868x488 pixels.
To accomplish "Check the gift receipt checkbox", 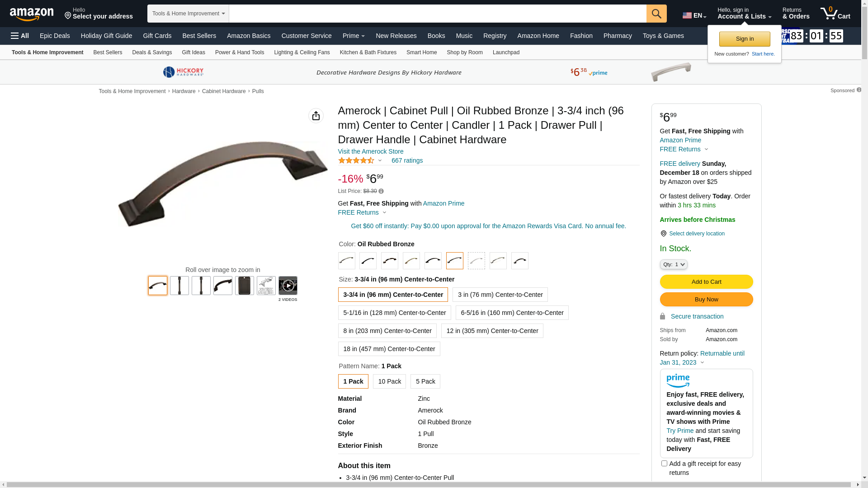I will (x=664, y=463).
